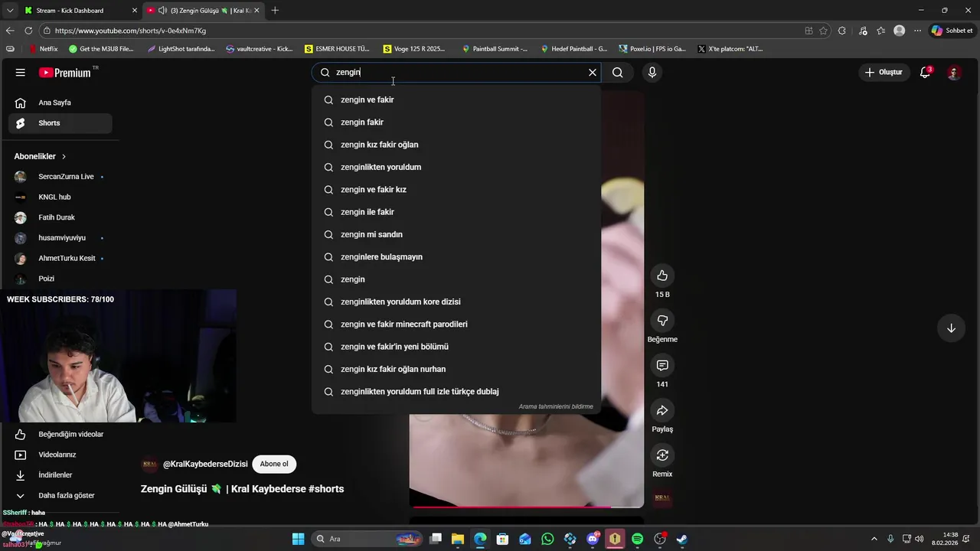Reload the page
The image size is (980, 551).
point(28,31)
